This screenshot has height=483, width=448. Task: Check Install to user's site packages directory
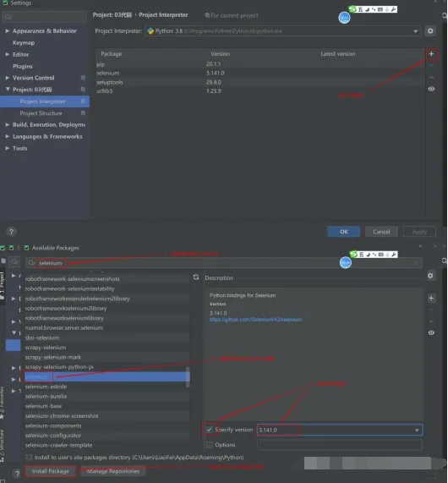click(x=29, y=458)
